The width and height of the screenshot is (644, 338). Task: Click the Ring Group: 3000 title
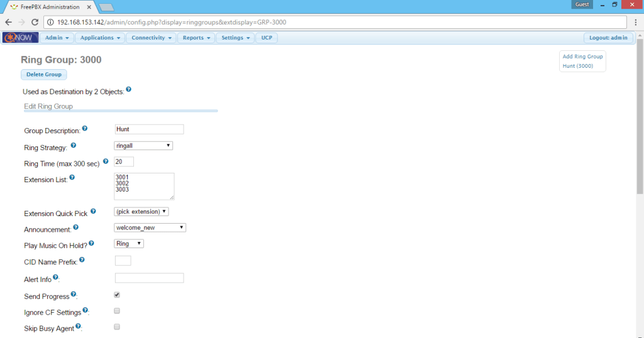click(61, 60)
